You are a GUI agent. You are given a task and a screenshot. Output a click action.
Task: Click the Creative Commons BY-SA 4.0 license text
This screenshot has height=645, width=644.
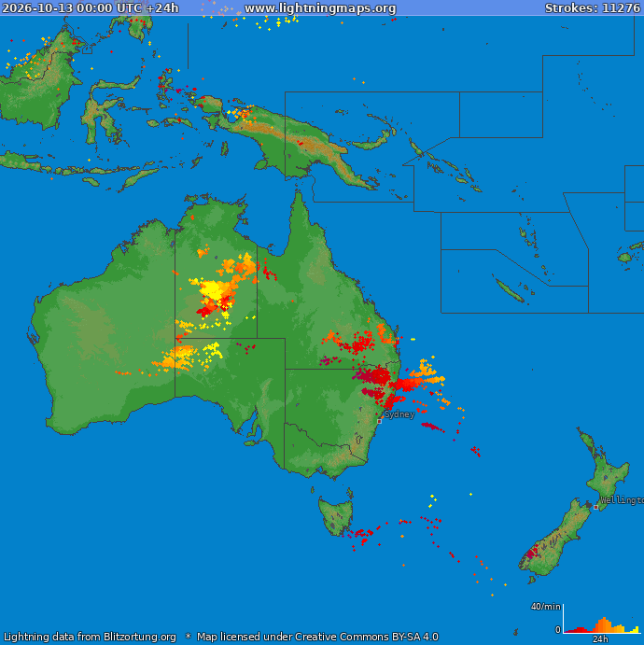(318, 637)
